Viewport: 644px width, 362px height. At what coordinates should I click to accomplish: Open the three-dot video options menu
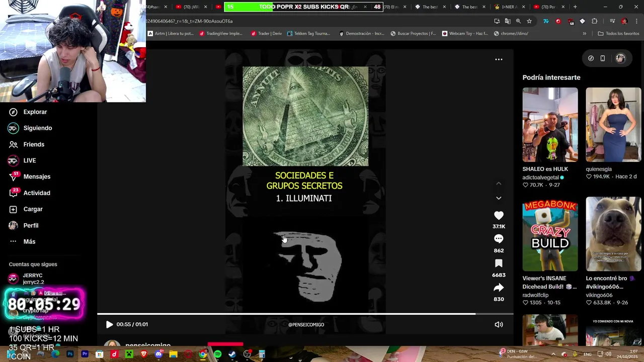point(499,59)
